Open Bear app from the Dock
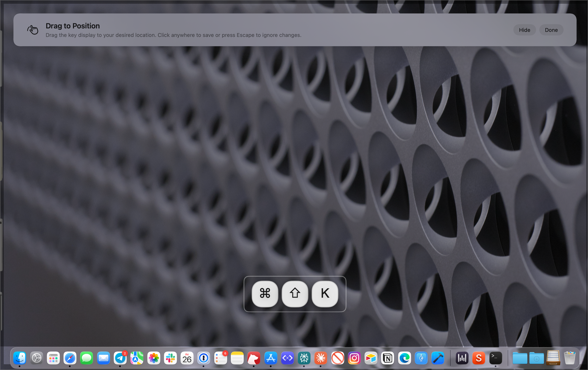The image size is (588, 370). tap(254, 358)
